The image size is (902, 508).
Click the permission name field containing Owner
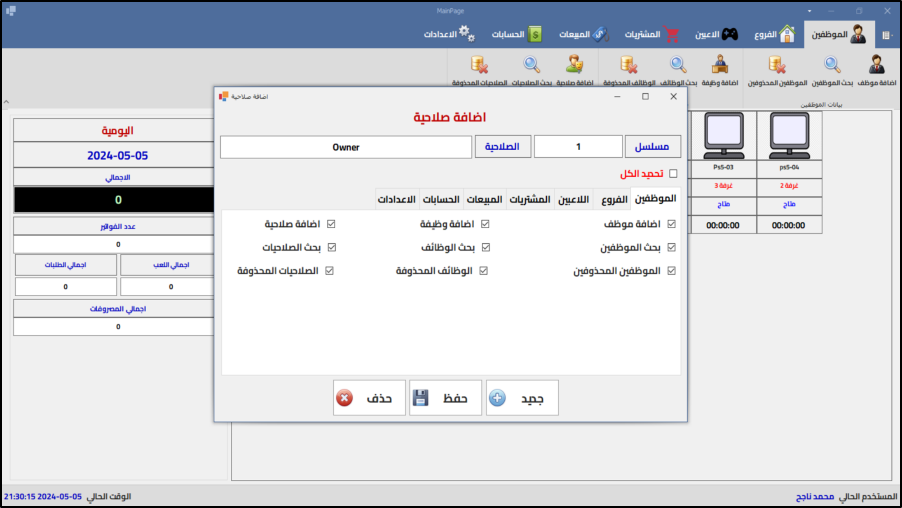(346, 147)
